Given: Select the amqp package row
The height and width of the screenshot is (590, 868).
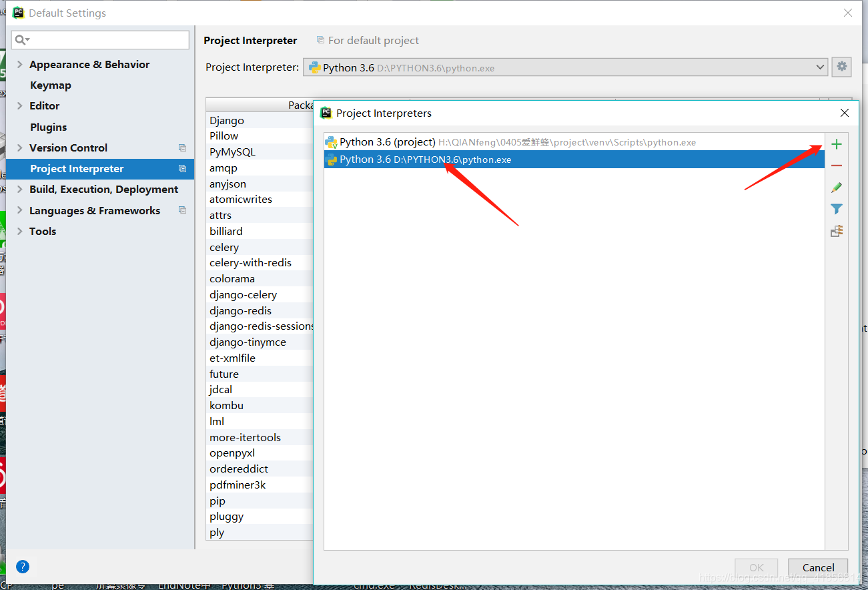Looking at the screenshot, I should pos(260,168).
